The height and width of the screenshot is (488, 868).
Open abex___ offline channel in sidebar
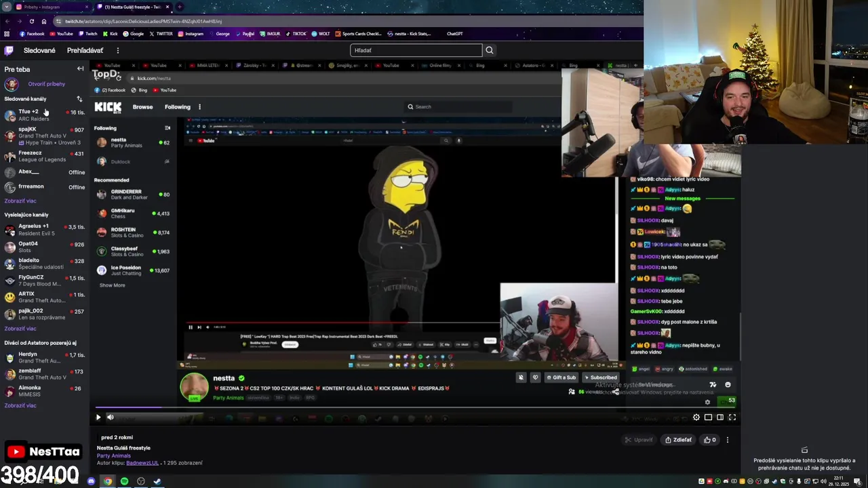click(x=45, y=172)
